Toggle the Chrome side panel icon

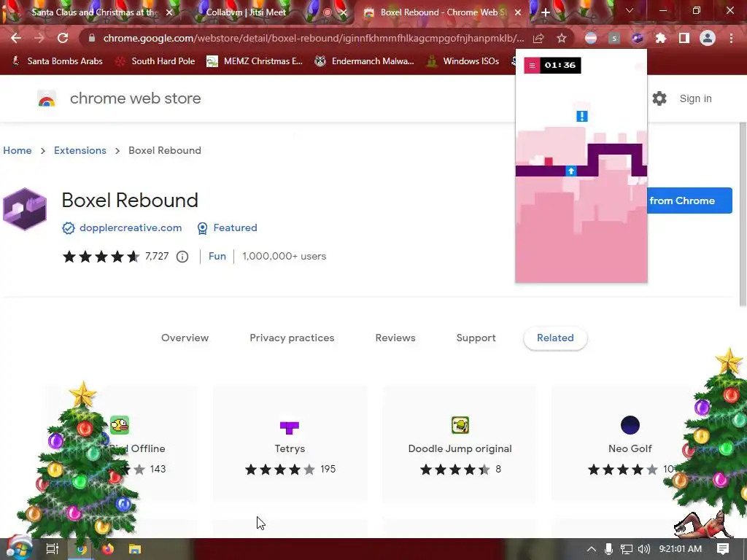684,38
